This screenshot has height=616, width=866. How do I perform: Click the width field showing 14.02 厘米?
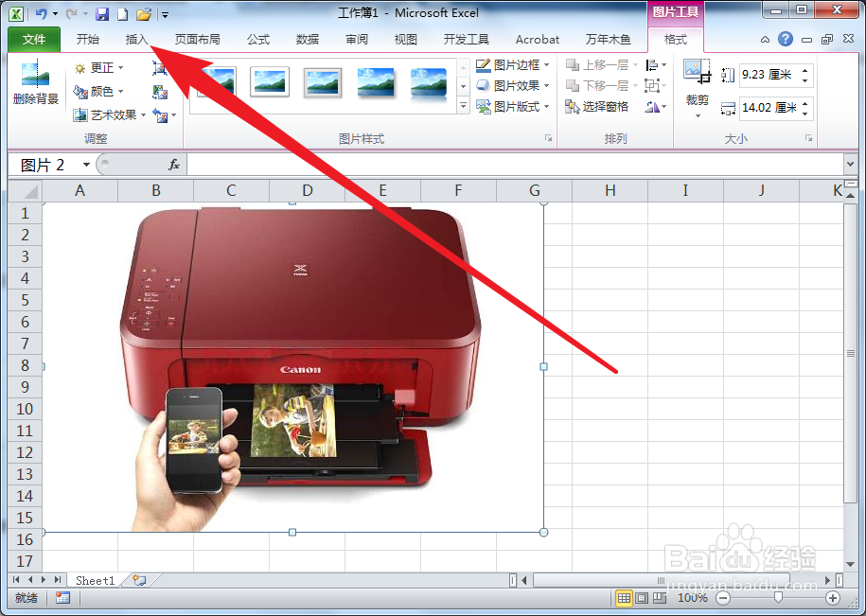click(769, 108)
